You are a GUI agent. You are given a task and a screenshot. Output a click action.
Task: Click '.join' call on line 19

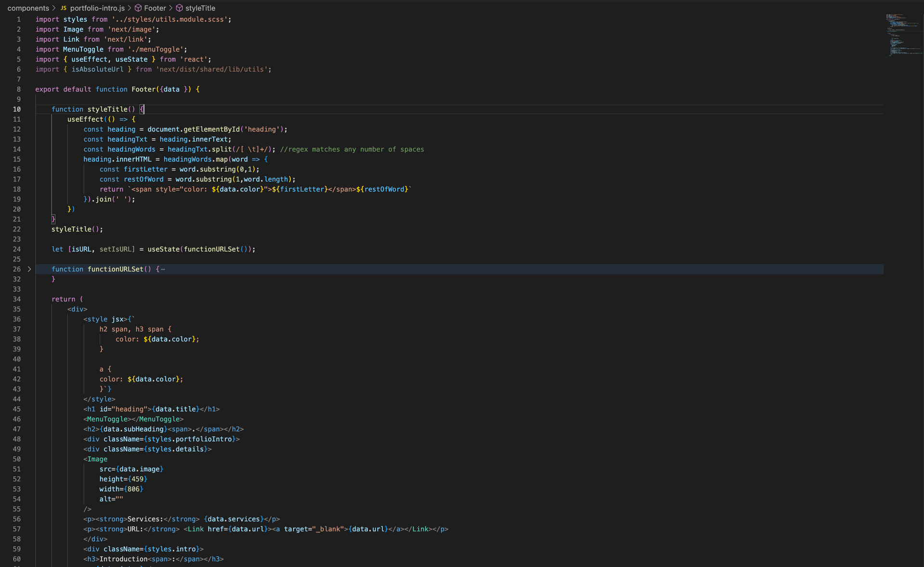[101, 199]
